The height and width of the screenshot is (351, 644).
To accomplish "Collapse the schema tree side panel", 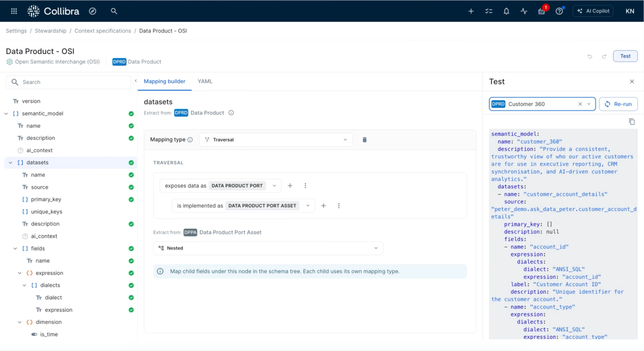I will tap(136, 81).
